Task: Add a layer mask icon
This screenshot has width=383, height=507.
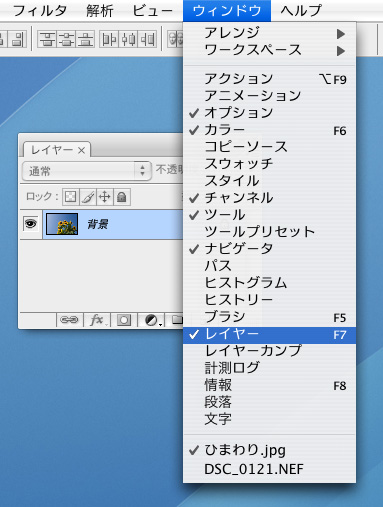Action: point(124,320)
